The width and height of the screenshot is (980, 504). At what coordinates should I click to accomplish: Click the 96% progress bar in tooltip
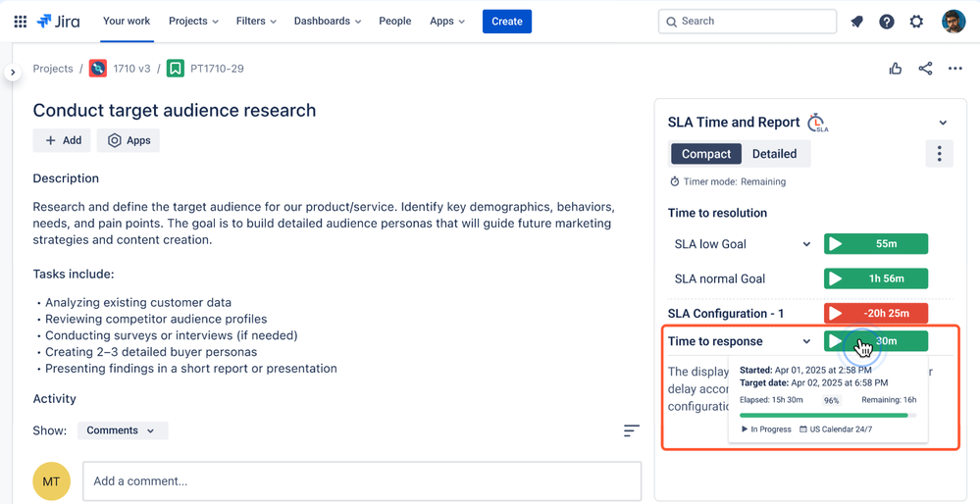[828, 416]
